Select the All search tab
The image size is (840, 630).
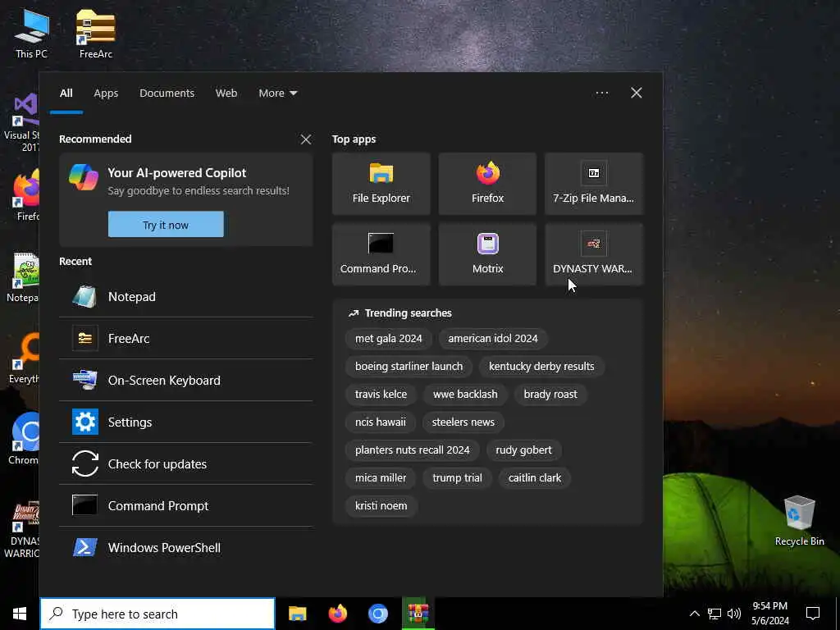pos(66,94)
